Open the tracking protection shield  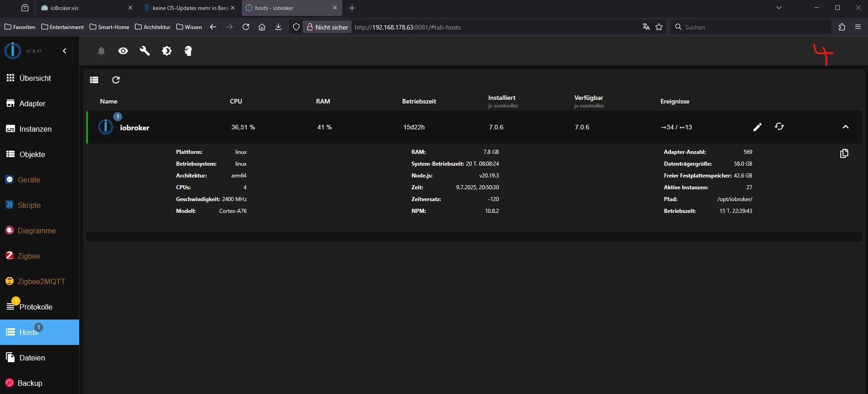(296, 27)
